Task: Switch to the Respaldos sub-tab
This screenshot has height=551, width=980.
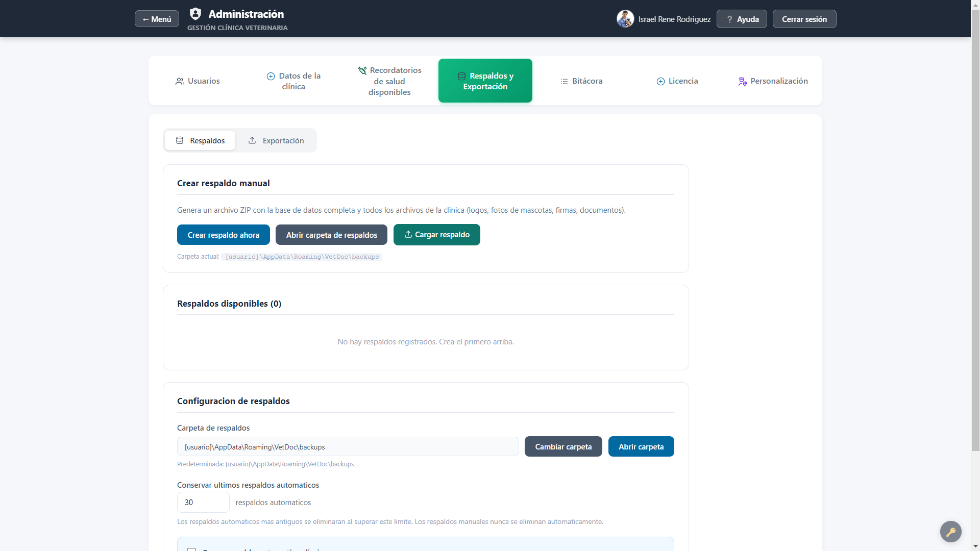Action: [200, 140]
